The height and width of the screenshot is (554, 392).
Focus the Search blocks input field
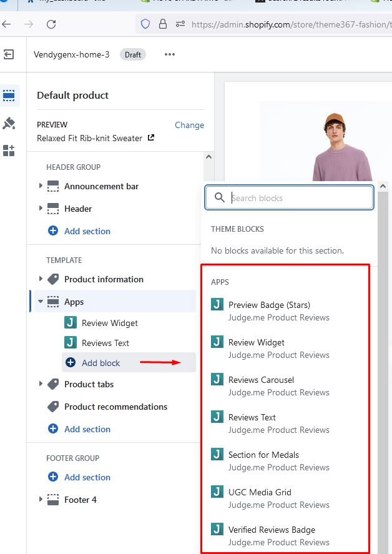(x=289, y=197)
